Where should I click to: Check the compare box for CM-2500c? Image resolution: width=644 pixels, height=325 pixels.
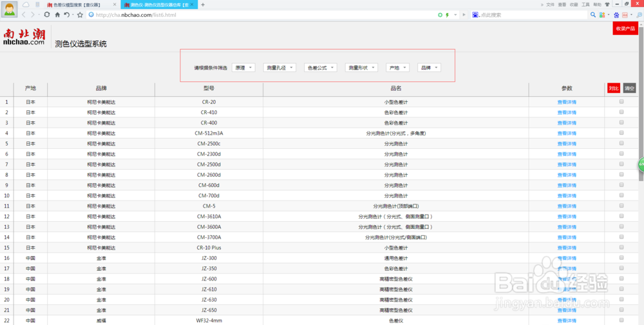tap(621, 143)
